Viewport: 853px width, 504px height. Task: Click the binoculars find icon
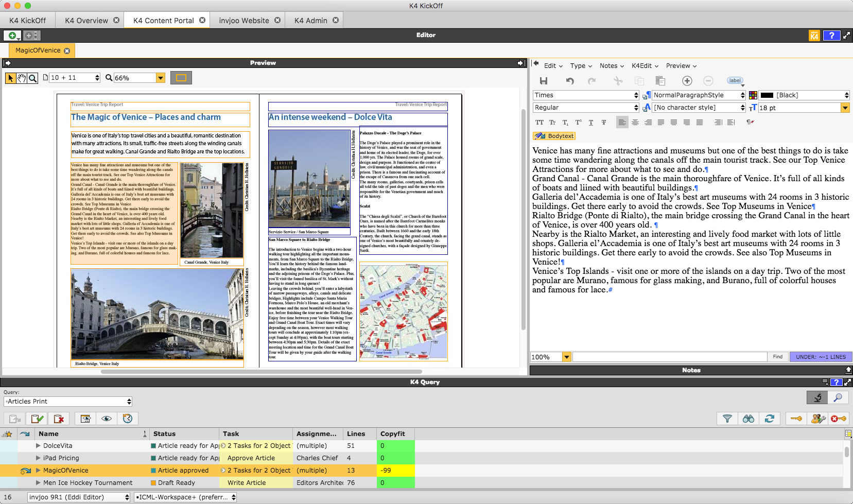click(748, 419)
